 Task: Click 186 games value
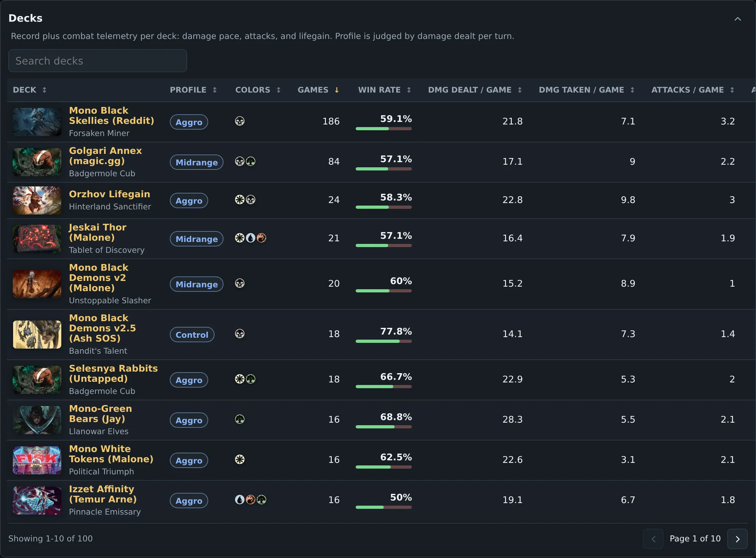(331, 122)
